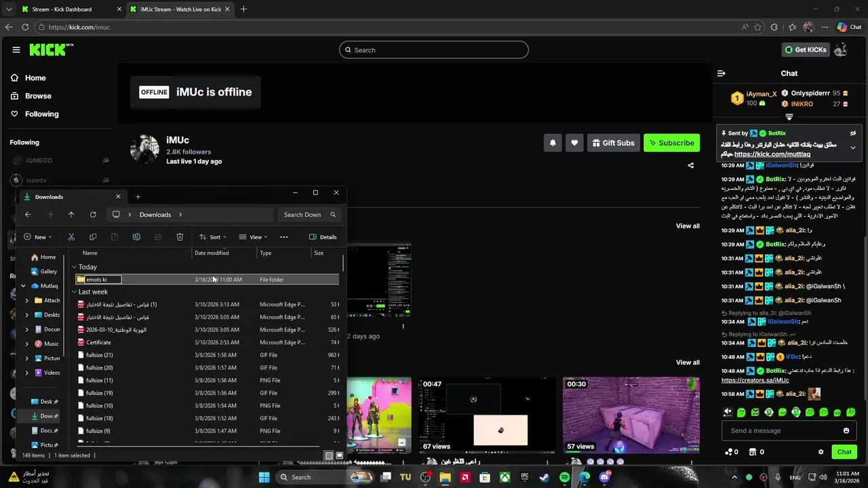Click the Delete trash icon in File Explorer

(x=180, y=237)
